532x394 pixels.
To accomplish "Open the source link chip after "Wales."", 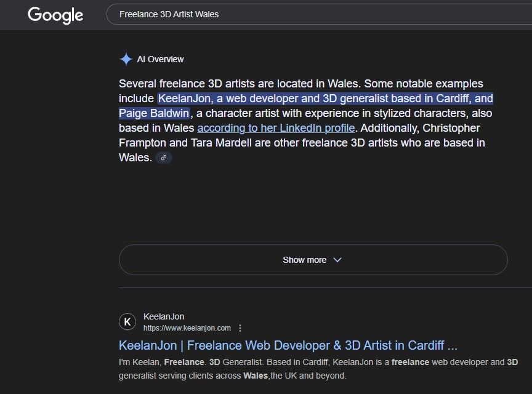I will pyautogui.click(x=164, y=158).
